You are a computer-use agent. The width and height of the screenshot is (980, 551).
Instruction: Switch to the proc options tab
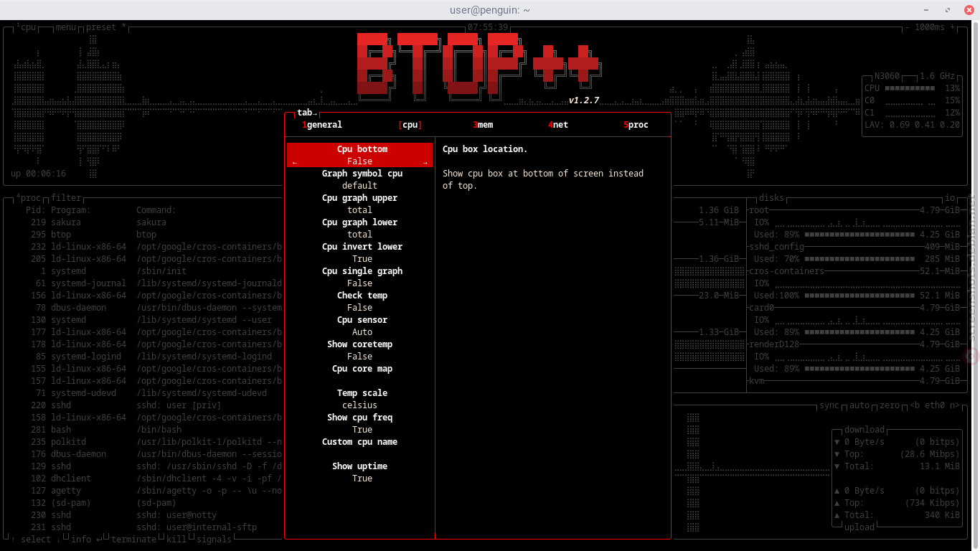(x=636, y=125)
